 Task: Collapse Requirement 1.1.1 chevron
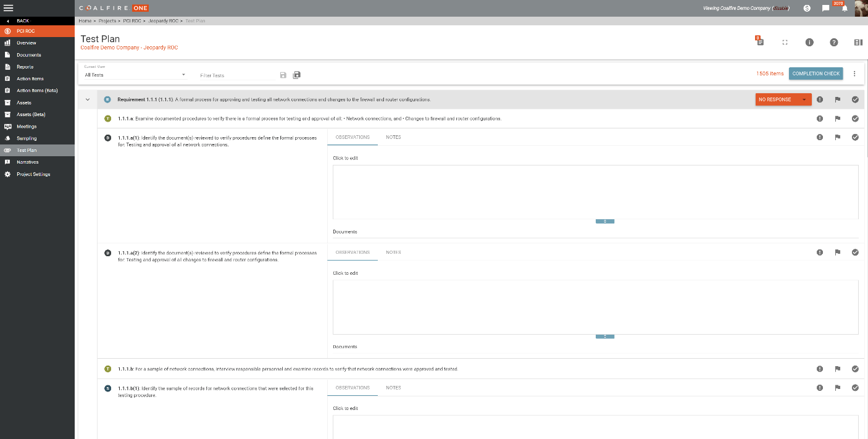[88, 99]
